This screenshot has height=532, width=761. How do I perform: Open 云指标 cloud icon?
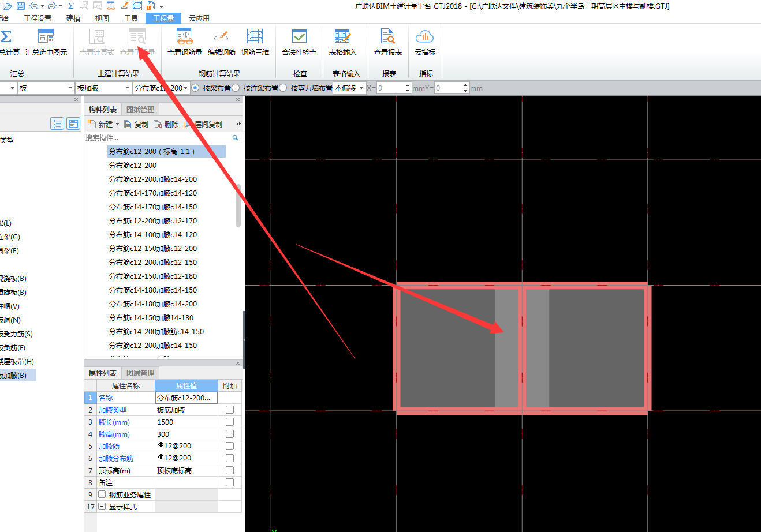(x=425, y=37)
